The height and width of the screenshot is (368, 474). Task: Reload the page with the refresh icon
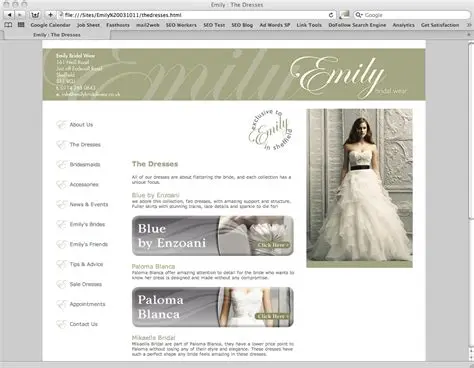point(331,15)
